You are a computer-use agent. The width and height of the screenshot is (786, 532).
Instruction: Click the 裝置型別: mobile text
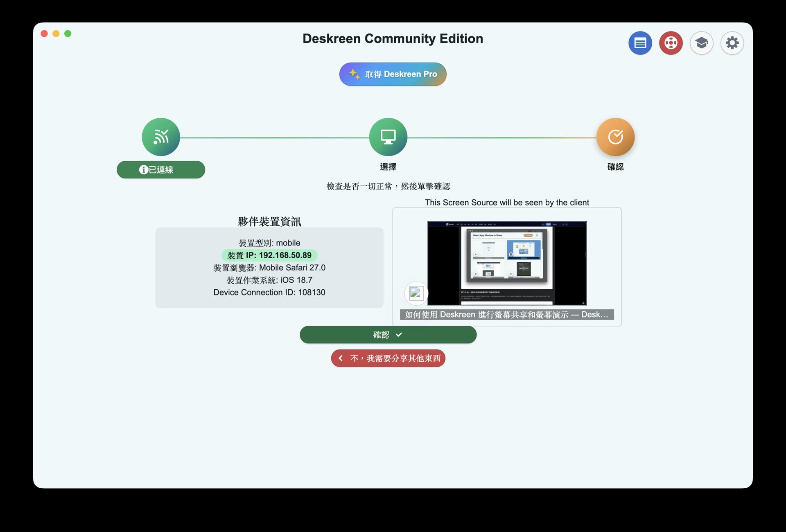coord(269,243)
